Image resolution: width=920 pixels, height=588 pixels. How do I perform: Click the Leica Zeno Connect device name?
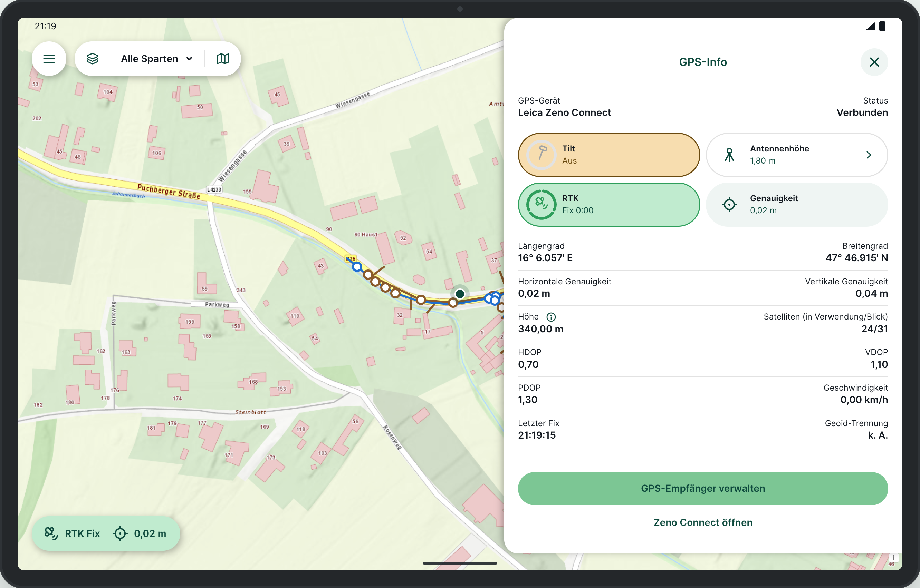(564, 112)
